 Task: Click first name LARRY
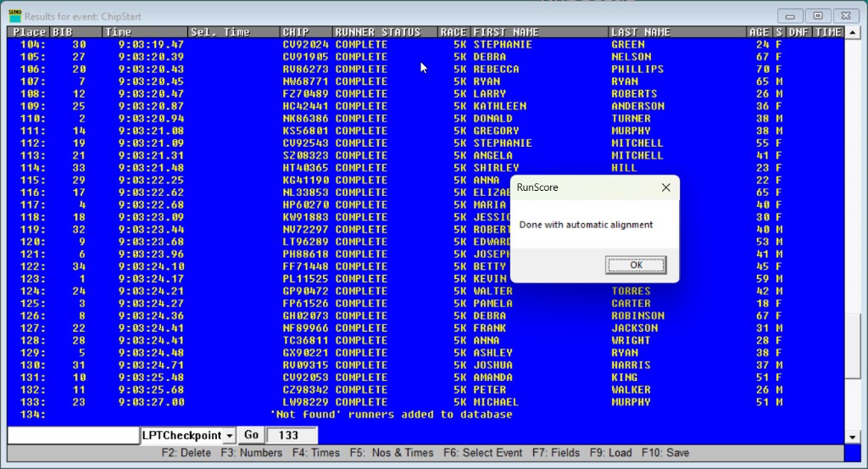(x=489, y=94)
